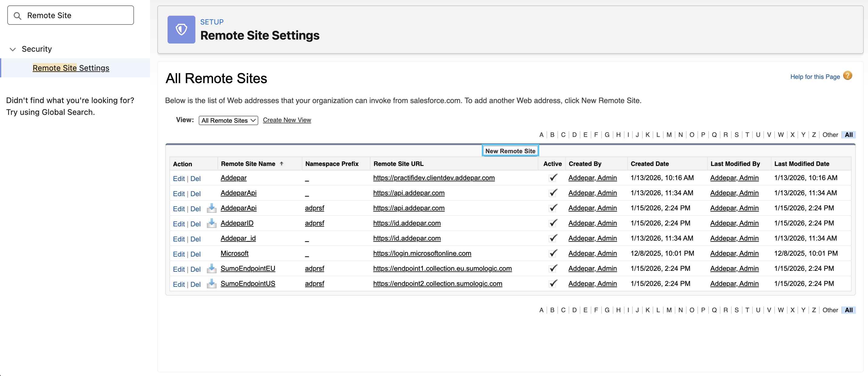Open Remote Site Settings in the sidebar
868x376 pixels.
(71, 68)
